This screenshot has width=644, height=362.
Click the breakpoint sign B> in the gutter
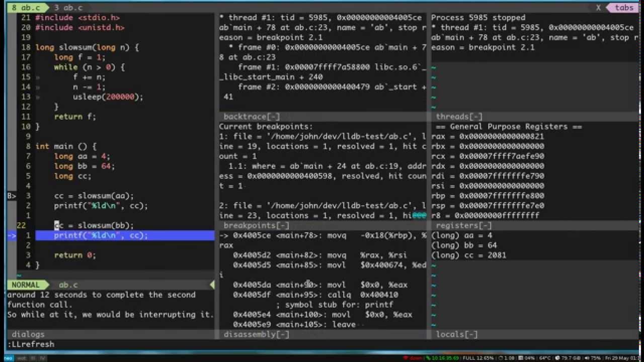click(10, 196)
